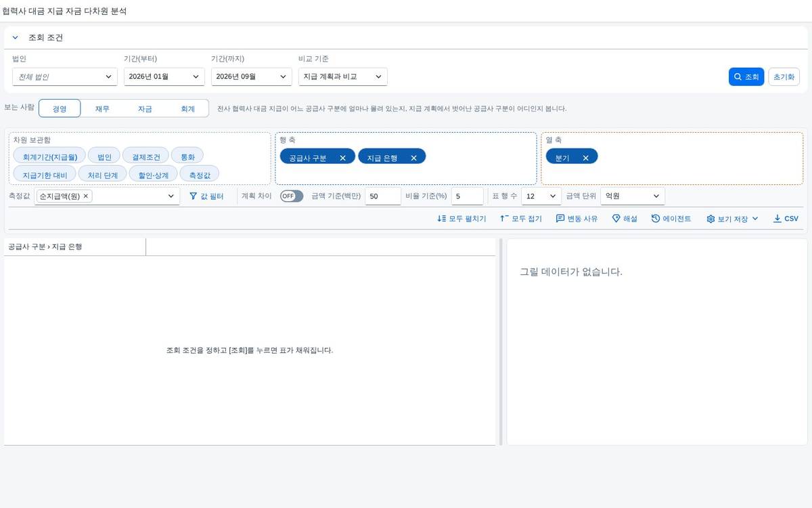812x508 pixels.
Task: Select the 경영 viewer tab
Action: point(60,108)
